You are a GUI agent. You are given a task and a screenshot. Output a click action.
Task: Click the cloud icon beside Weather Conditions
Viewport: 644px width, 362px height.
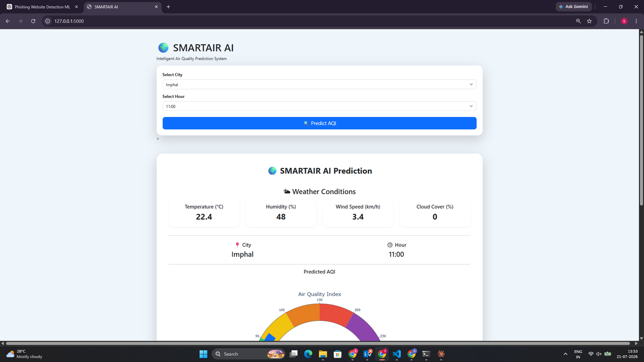[x=287, y=191]
